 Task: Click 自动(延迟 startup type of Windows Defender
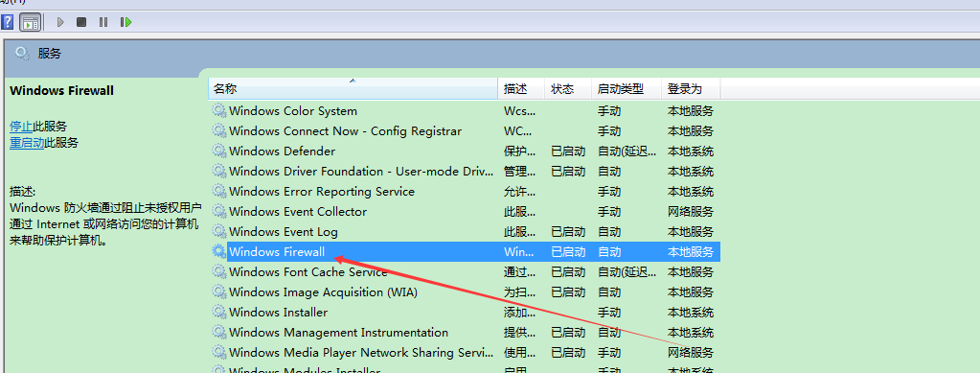click(627, 151)
